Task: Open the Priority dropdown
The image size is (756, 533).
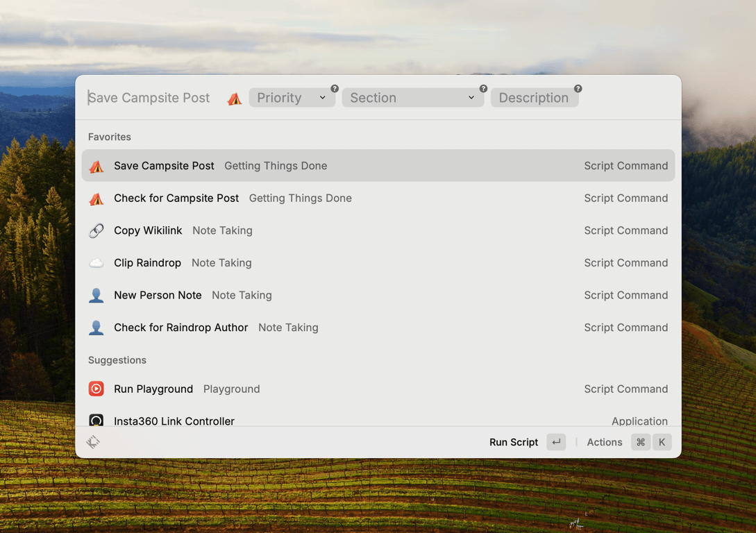Action: tap(292, 98)
